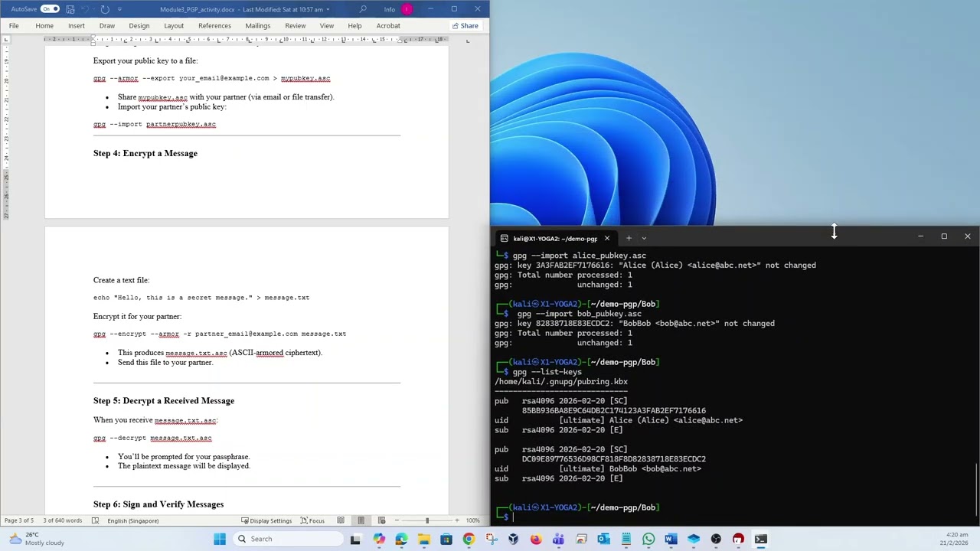Click the '3 of 640 words' word count

pos(63,520)
